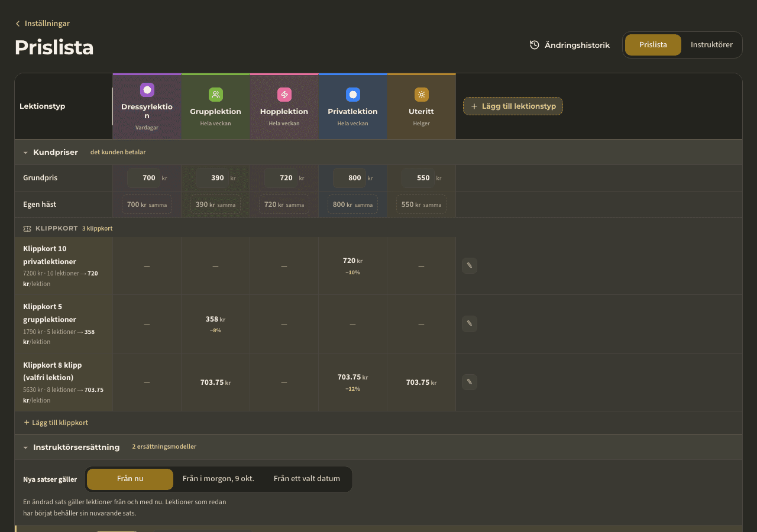Screen dimensions: 757x532
Task: Switch to the Prislista tab
Action: tap(653, 45)
